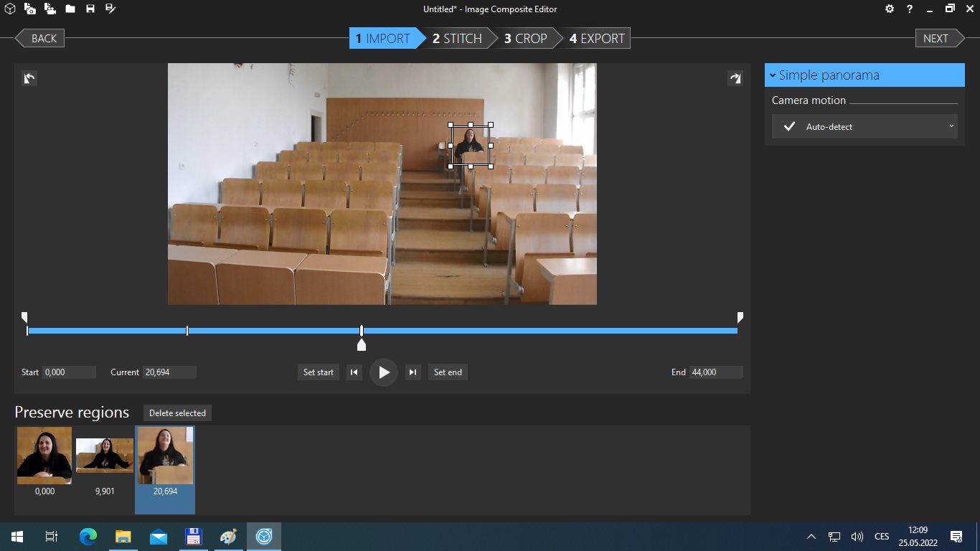Click the Delete selected button

coord(177,413)
